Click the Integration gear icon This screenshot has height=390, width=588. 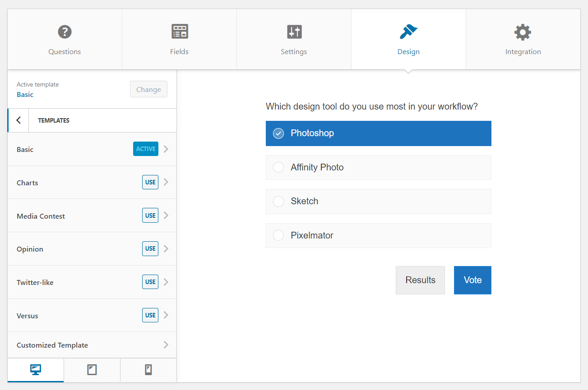(523, 32)
